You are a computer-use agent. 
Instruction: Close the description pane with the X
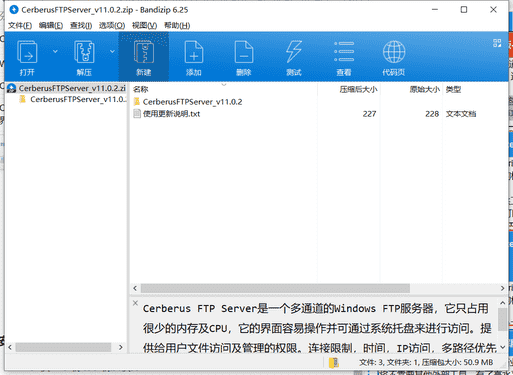click(x=135, y=303)
